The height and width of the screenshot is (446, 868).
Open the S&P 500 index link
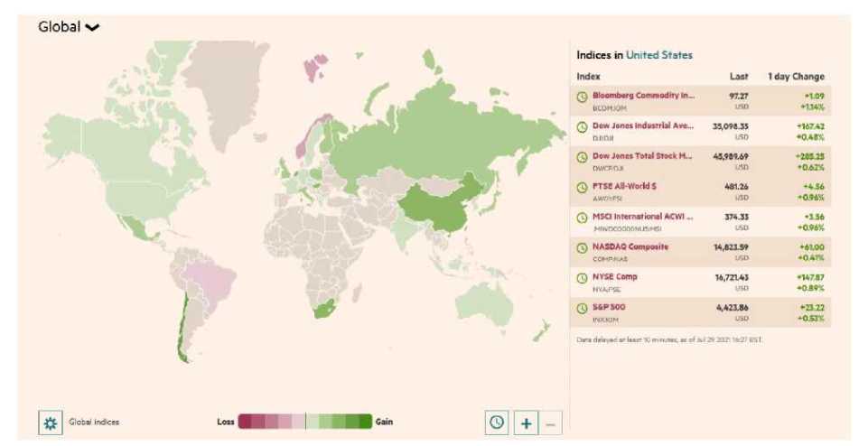(609, 307)
